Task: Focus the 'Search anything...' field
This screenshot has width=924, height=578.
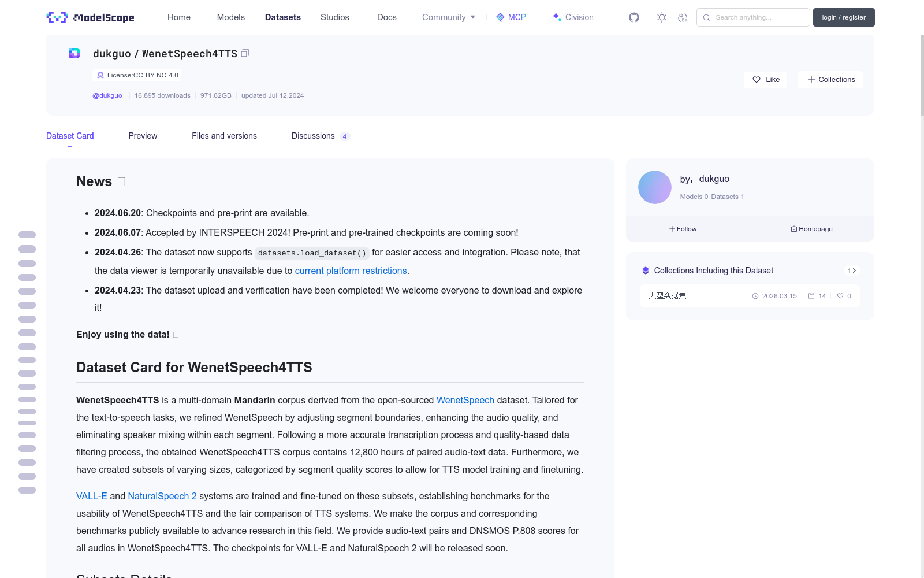Action: [x=753, y=17]
